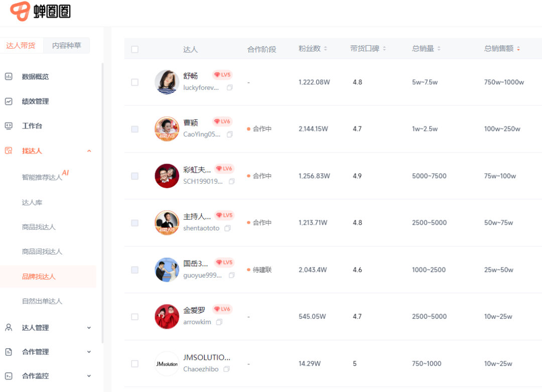Open JMSOLUTIO... influencer profile name

(207, 357)
